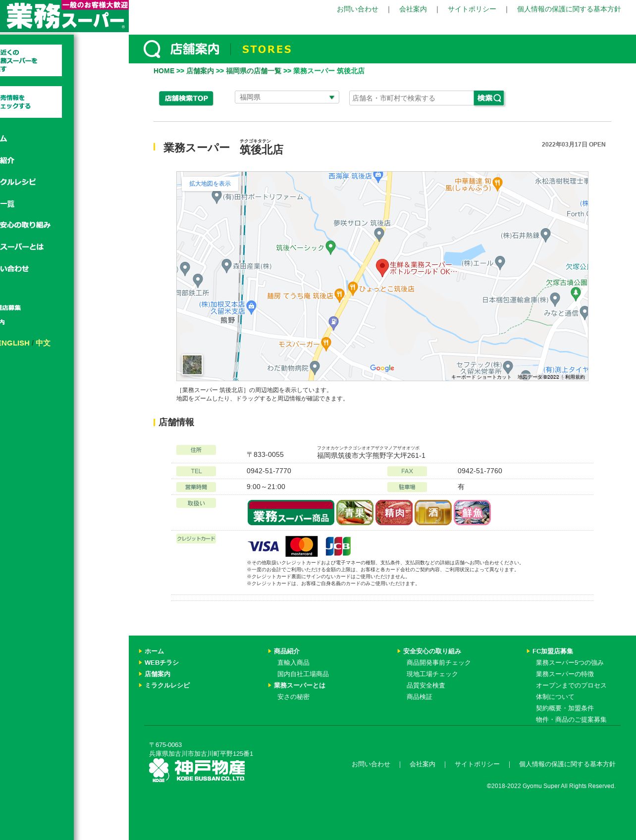Click footer 商品開発事前チェック link
Viewport: 636px width, 840px height.
tap(439, 663)
